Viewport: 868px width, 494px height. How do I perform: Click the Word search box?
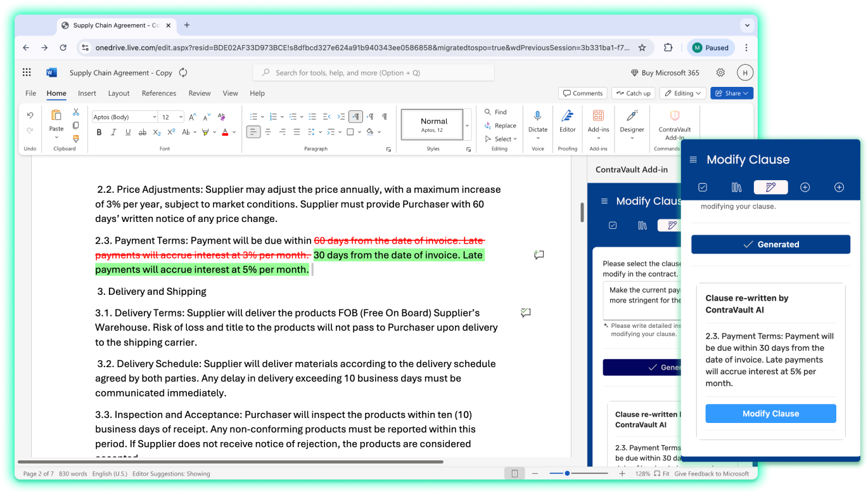coord(373,73)
